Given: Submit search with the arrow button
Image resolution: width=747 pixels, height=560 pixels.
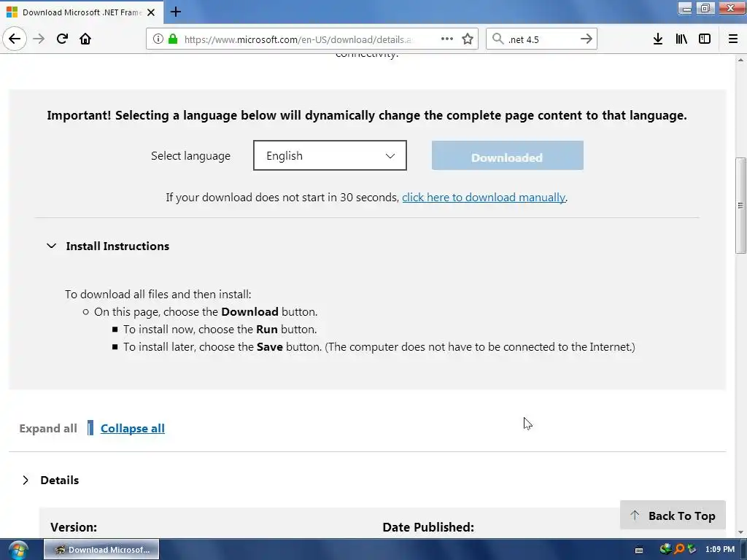Looking at the screenshot, I should 587,39.
